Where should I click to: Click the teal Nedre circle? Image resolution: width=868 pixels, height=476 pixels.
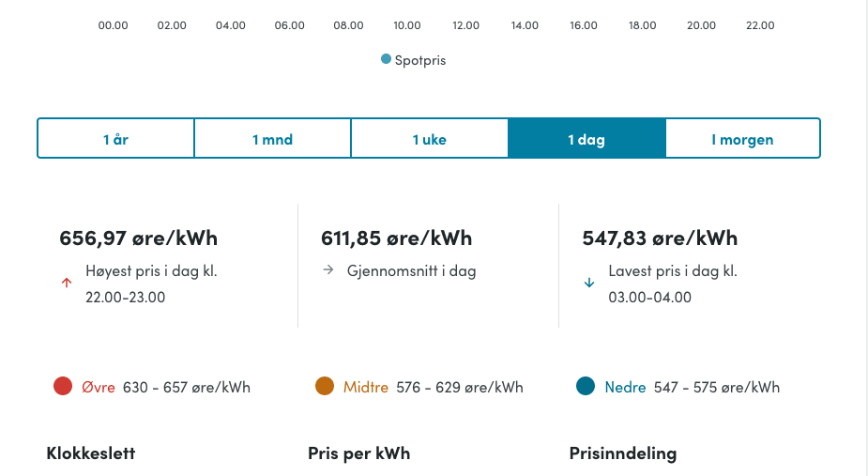586,386
